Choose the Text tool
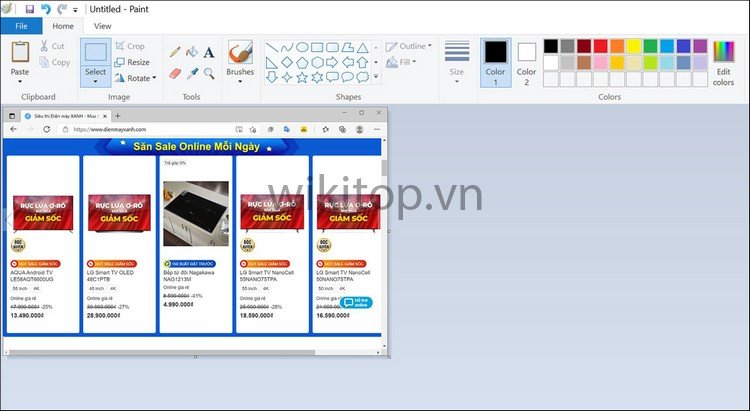The image size is (750, 411). (x=209, y=52)
